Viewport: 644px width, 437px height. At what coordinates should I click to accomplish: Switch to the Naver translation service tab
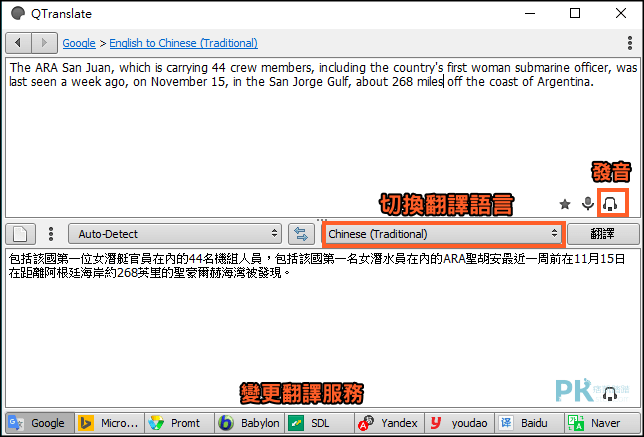pos(600,423)
